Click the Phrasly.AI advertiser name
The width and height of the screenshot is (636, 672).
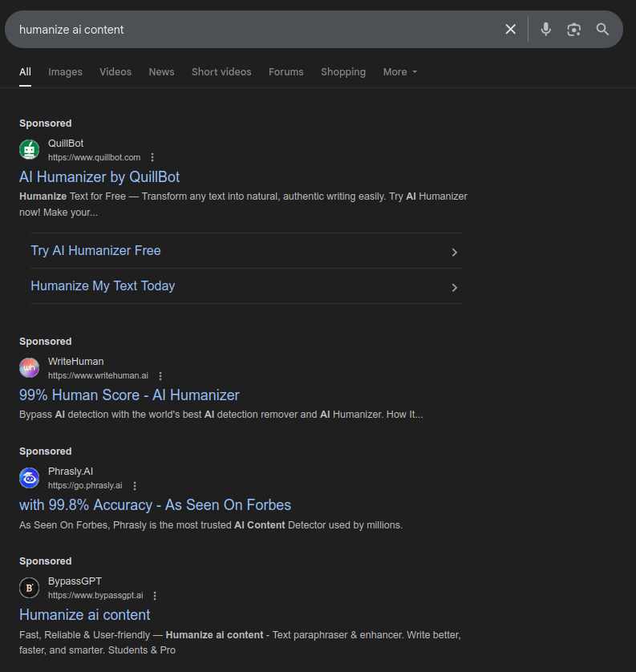click(x=71, y=472)
